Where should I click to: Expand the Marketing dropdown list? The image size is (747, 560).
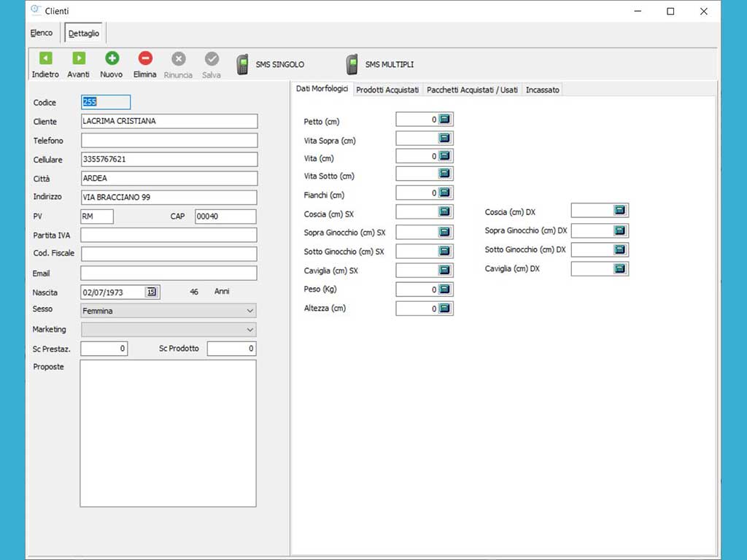point(250,330)
